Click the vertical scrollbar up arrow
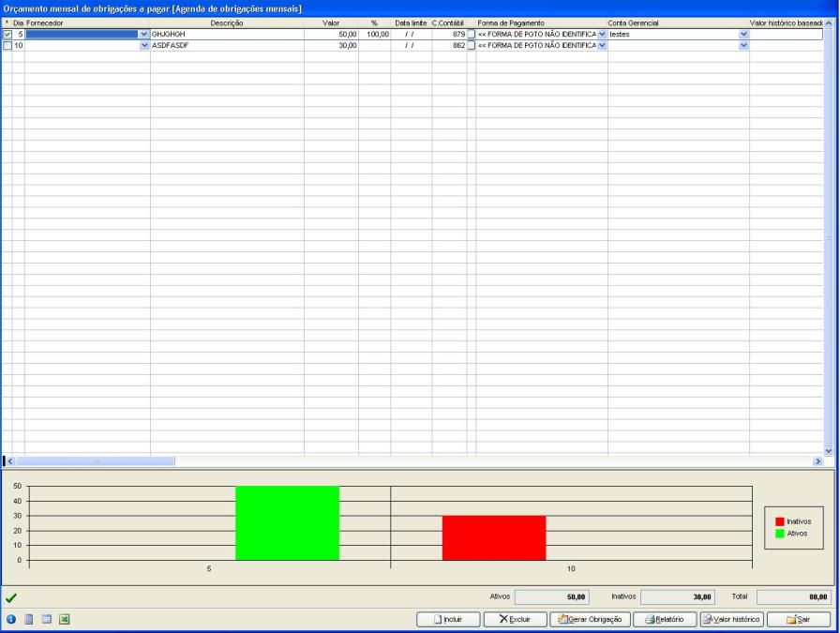Viewport: 840px width, 633px height. point(829,23)
